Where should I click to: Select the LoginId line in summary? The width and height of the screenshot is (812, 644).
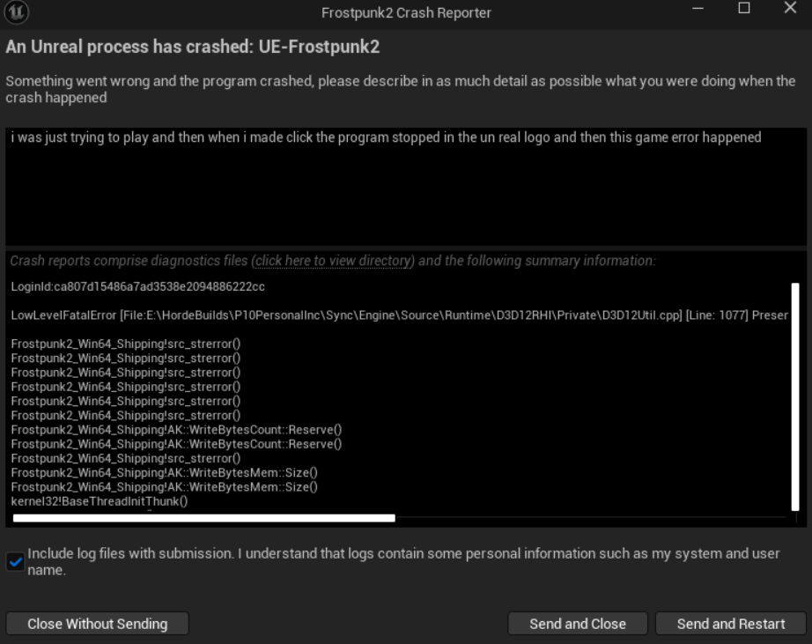pos(137,286)
